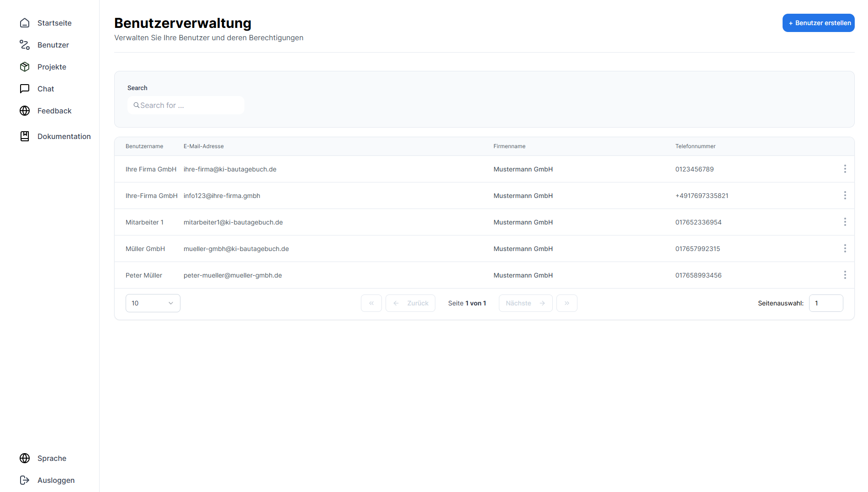Open Projekte via the cube icon
Screen dimensions: 868x492
tap(25, 67)
